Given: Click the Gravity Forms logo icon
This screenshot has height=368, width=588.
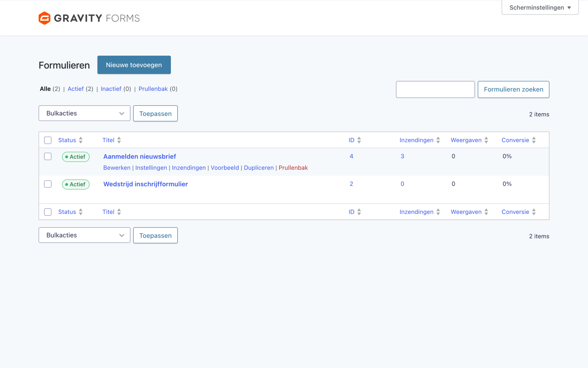Looking at the screenshot, I should tap(45, 18).
